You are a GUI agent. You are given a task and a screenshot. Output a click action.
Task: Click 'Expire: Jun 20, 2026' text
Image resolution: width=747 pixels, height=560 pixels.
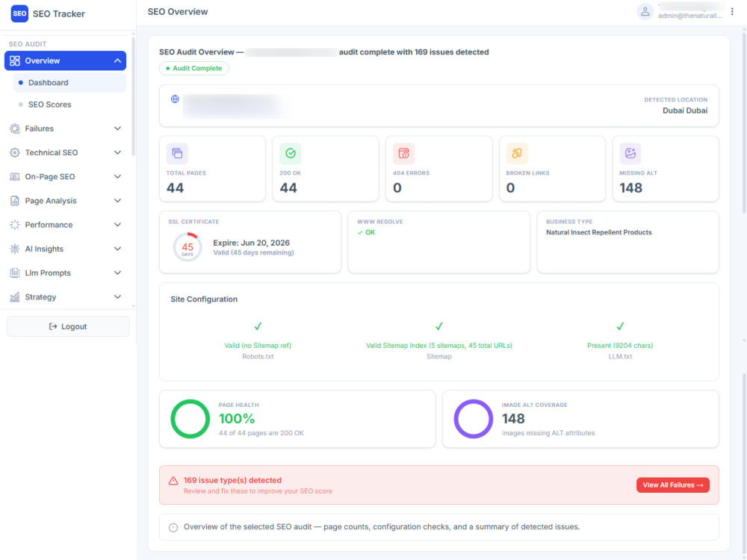point(251,243)
